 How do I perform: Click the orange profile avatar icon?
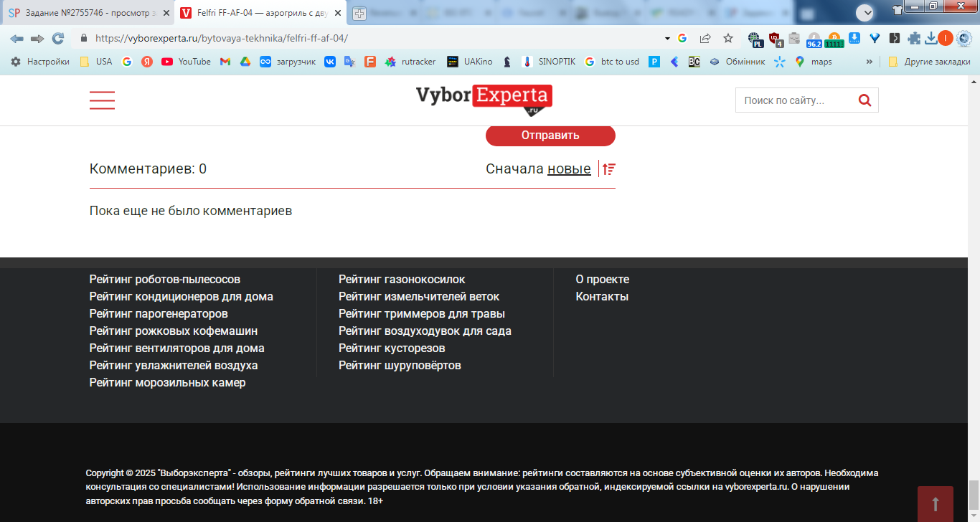tap(946, 38)
